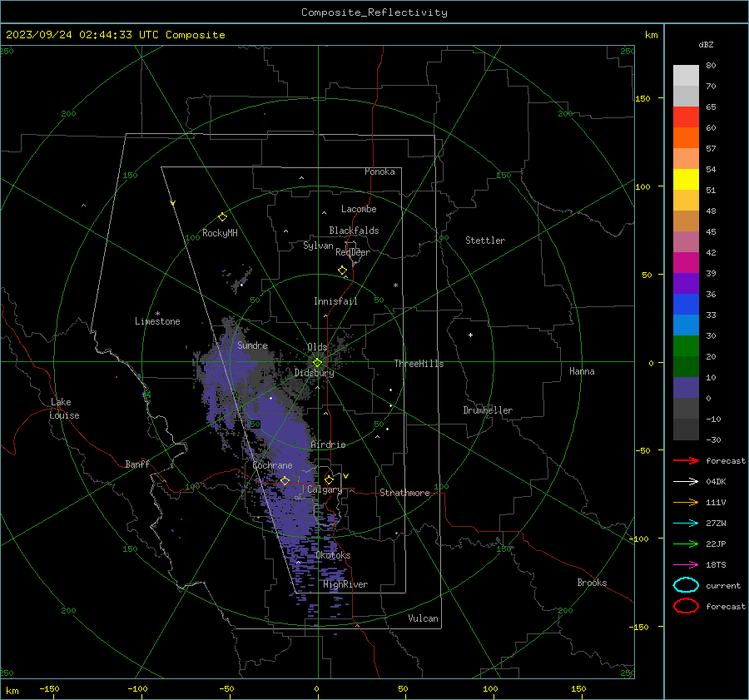Click the Olds label

317,347
